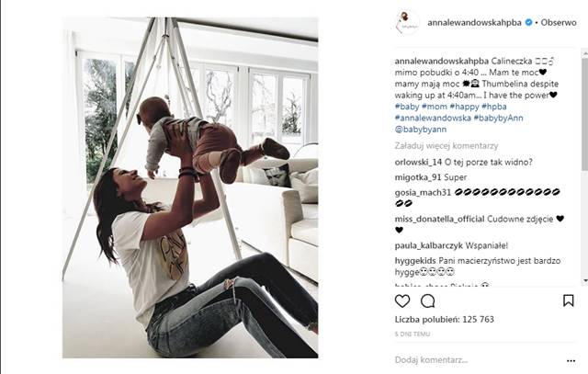Click the blue verified badge

[x=529, y=22]
